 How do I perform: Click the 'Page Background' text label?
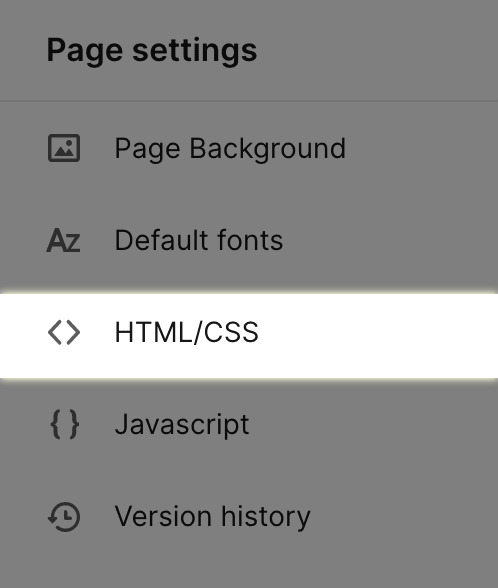point(230,149)
